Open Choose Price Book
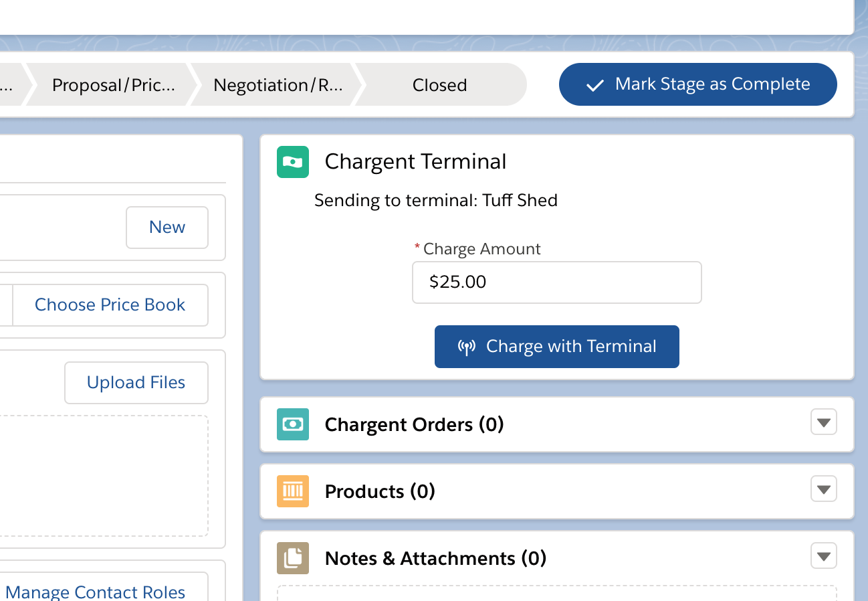 pyautogui.click(x=110, y=305)
